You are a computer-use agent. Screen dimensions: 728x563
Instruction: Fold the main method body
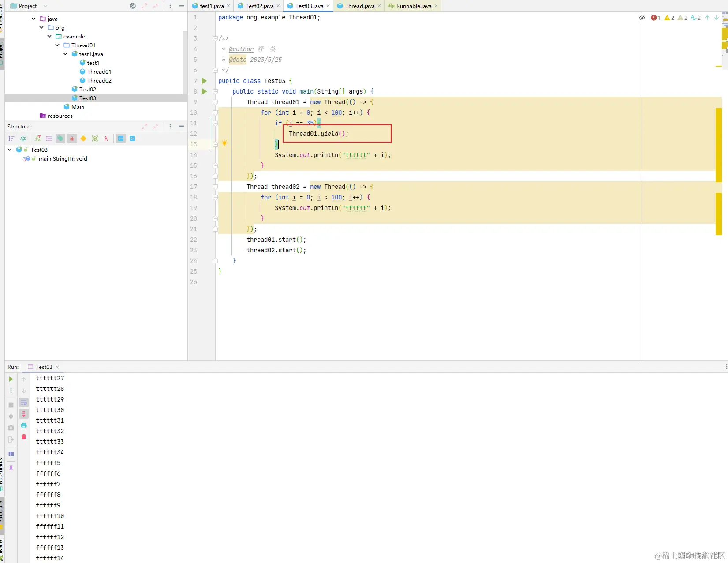coord(215,91)
